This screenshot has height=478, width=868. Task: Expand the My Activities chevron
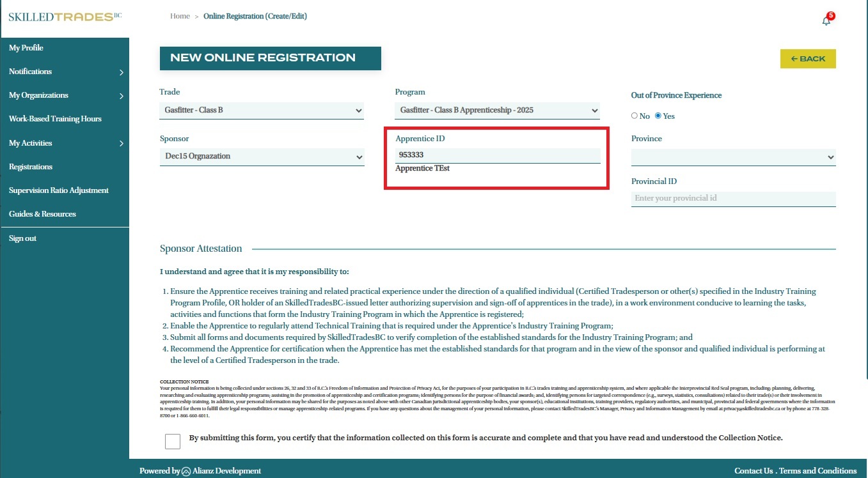coord(121,144)
